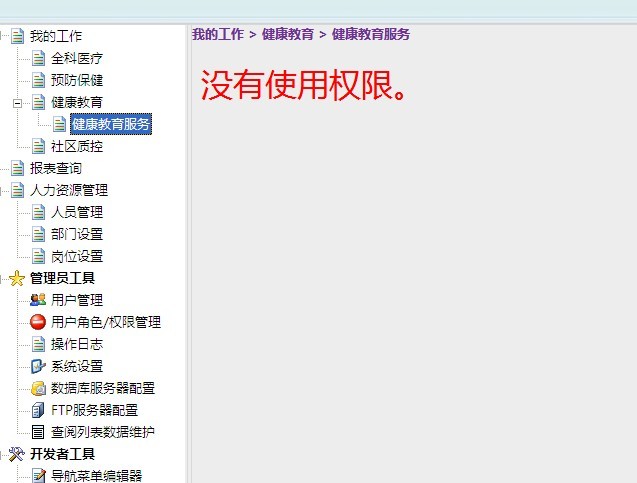Image resolution: width=637 pixels, height=483 pixels.
Task: Collapse the 健康教育 tree node
Action: coord(17,104)
